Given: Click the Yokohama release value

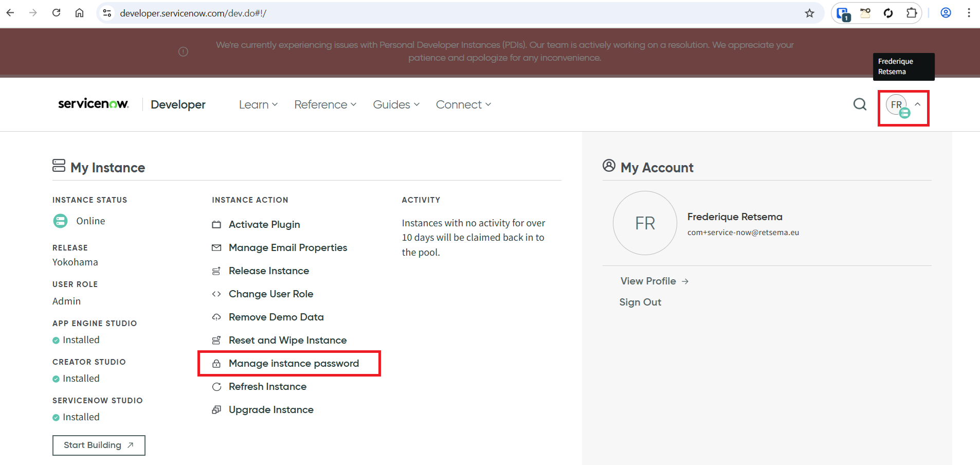Looking at the screenshot, I should pyautogui.click(x=75, y=262).
